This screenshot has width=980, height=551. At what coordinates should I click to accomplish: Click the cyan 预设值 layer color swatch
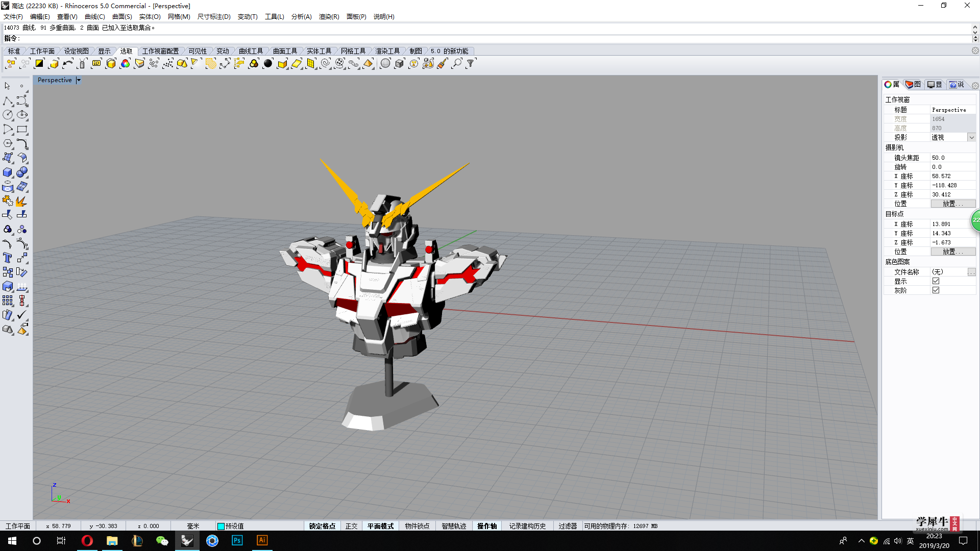pos(221,527)
